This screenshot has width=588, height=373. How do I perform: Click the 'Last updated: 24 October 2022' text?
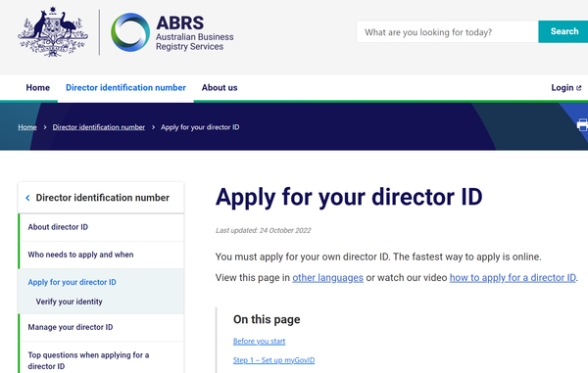pyautogui.click(x=264, y=230)
